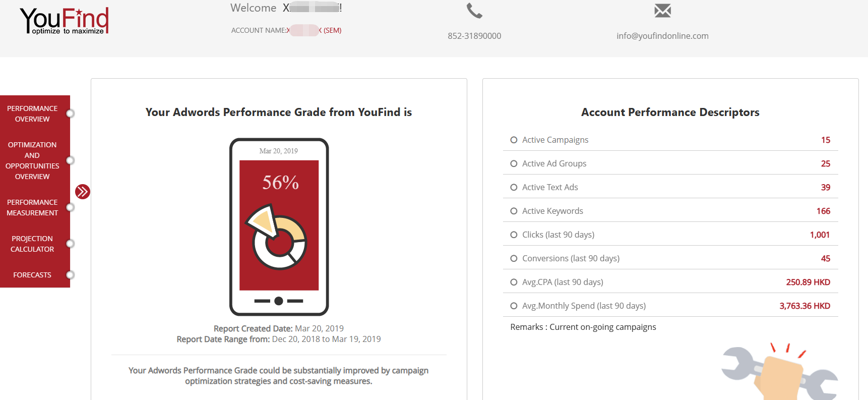The height and width of the screenshot is (400, 868).
Task: Select the Active Keywords circle bullet
Action: point(514,211)
